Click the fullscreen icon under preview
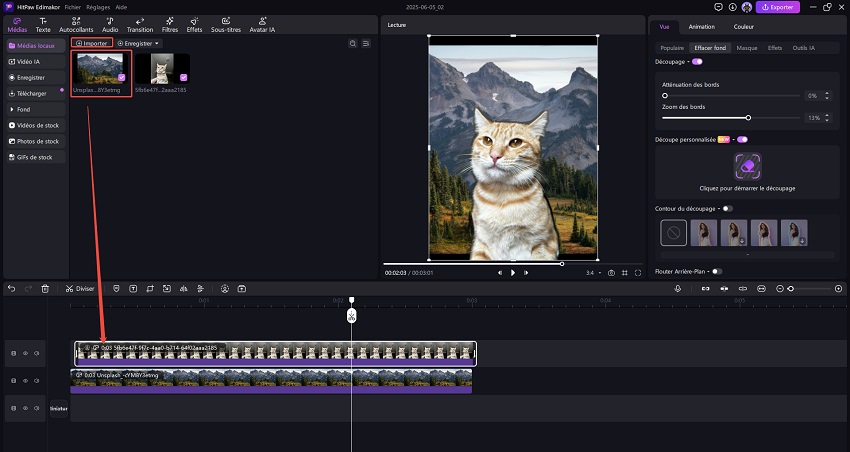 click(638, 273)
